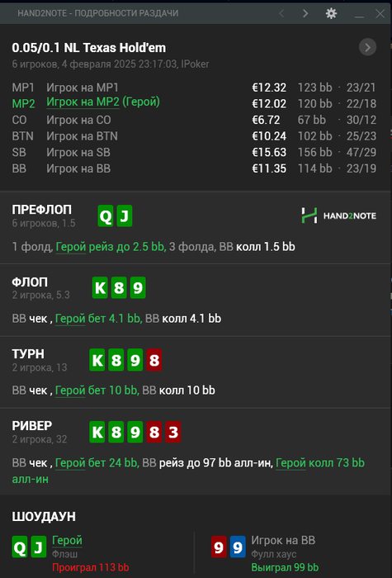The width and height of the screenshot is (392, 578).
Task: Click 'Игрок на BB' name at showdown
Action: coord(283,540)
